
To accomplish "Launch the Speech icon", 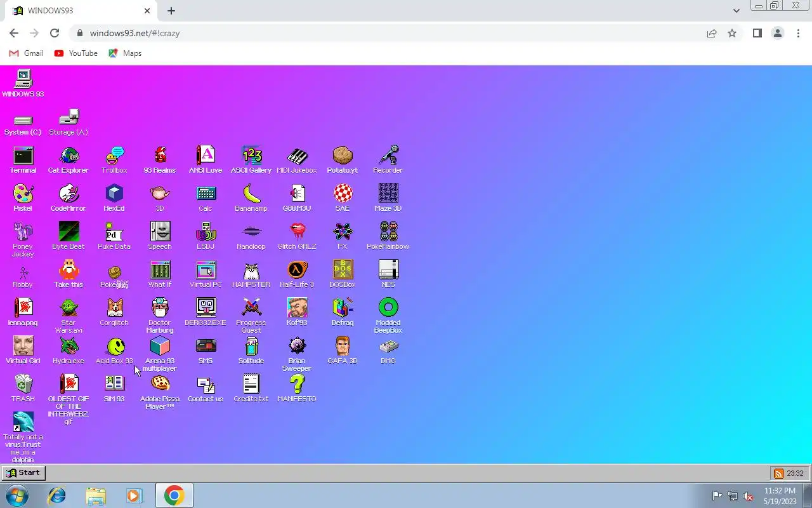I will pyautogui.click(x=160, y=236).
